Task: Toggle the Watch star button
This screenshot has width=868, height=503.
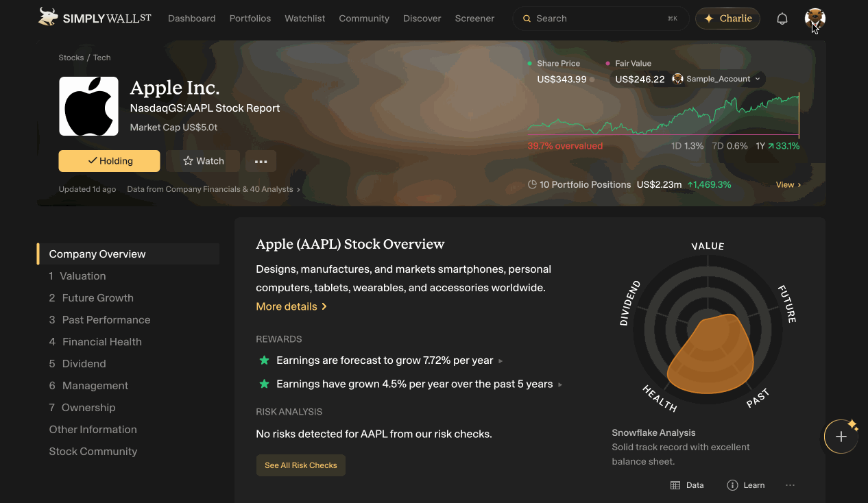Action: click(203, 161)
